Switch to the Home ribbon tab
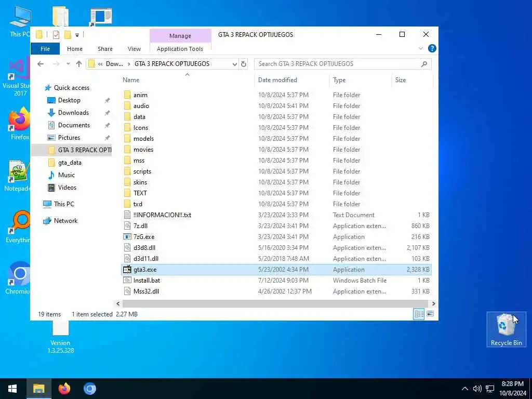The height and width of the screenshot is (399, 532). coord(75,49)
